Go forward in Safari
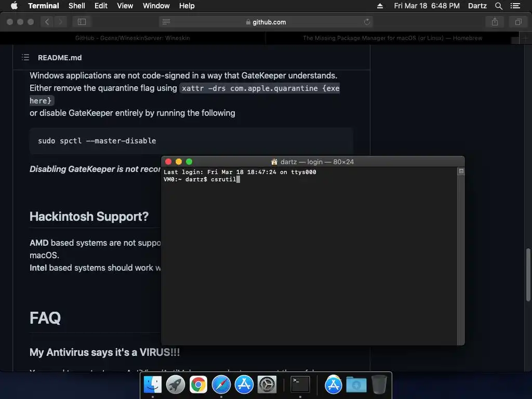This screenshot has height=399, width=532. [x=60, y=22]
